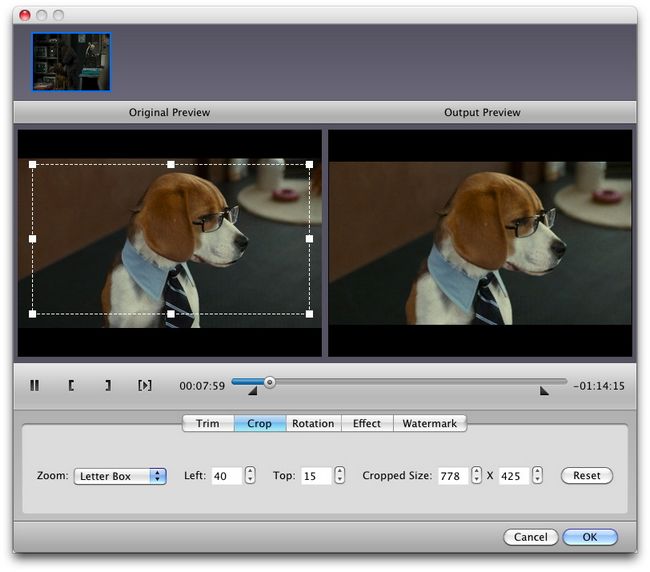The width and height of the screenshot is (650, 572).
Task: Click the cropped height field 425
Action: (x=514, y=476)
